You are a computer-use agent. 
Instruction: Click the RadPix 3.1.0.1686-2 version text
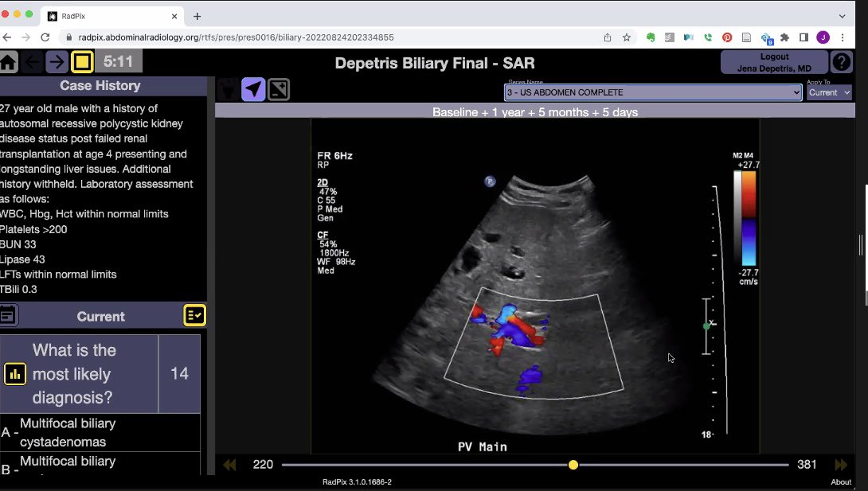357,482
